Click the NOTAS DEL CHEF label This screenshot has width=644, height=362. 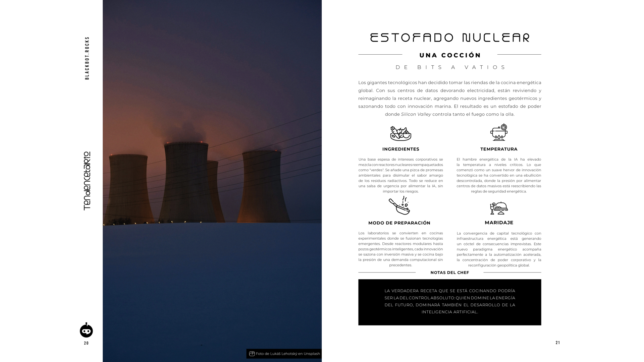click(449, 273)
